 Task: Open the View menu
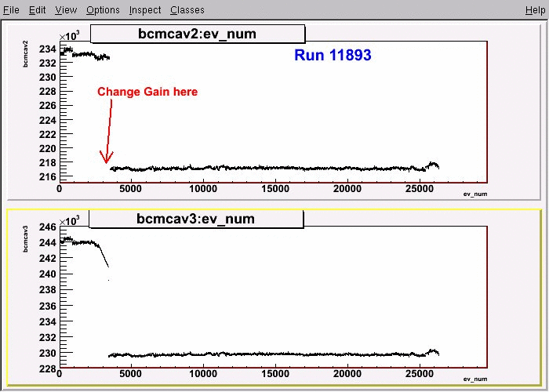(x=66, y=9)
